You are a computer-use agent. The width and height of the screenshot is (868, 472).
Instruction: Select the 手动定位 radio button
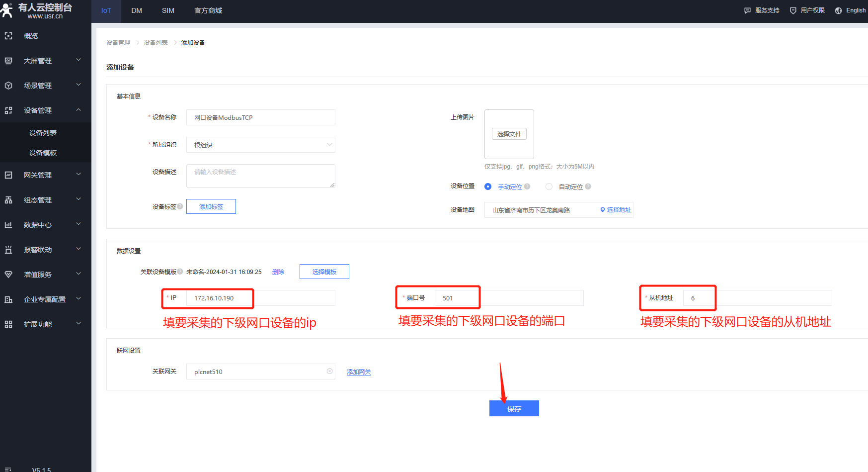coord(488,187)
